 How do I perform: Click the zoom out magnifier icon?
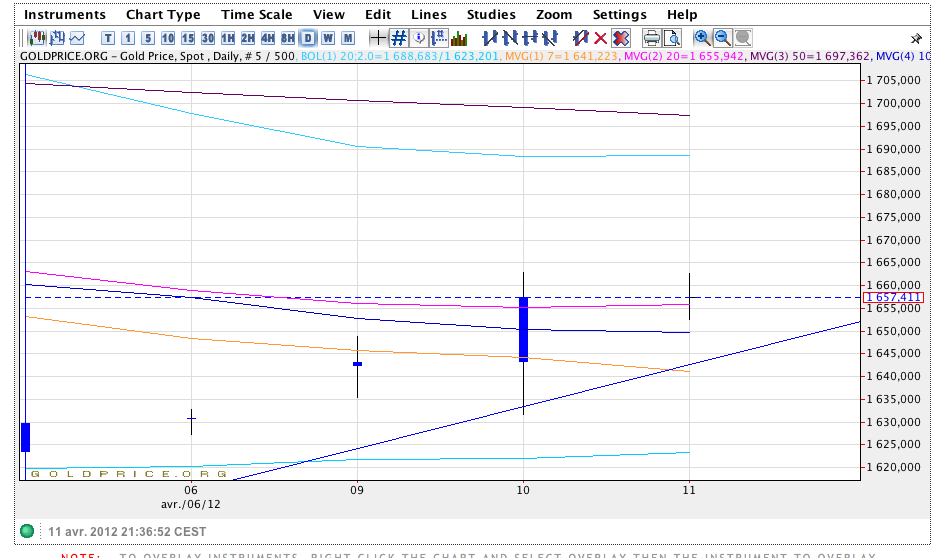[x=722, y=38]
